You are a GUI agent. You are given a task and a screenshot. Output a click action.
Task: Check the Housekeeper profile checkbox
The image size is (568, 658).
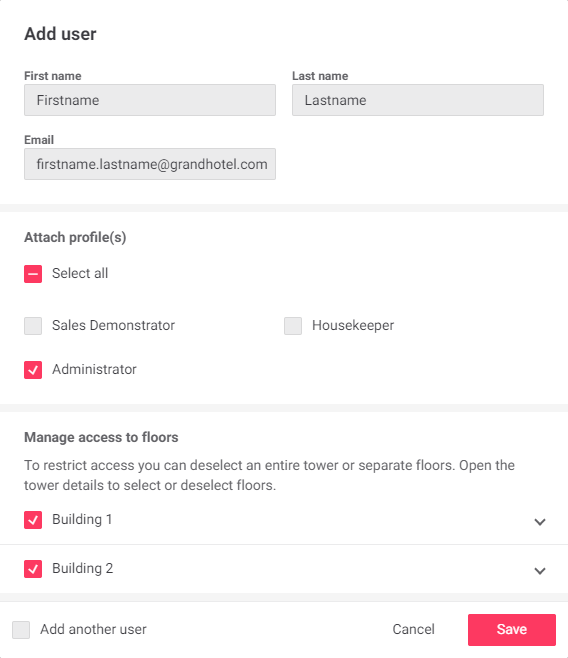293,326
